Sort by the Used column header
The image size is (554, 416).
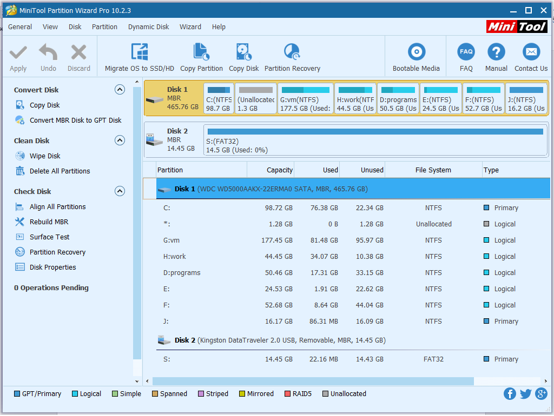pyautogui.click(x=317, y=170)
